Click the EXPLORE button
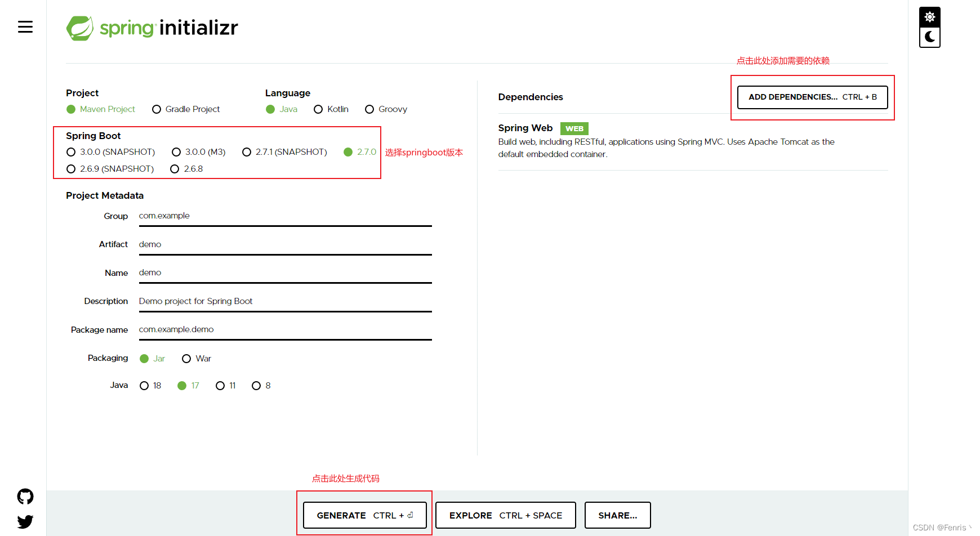 (506, 515)
